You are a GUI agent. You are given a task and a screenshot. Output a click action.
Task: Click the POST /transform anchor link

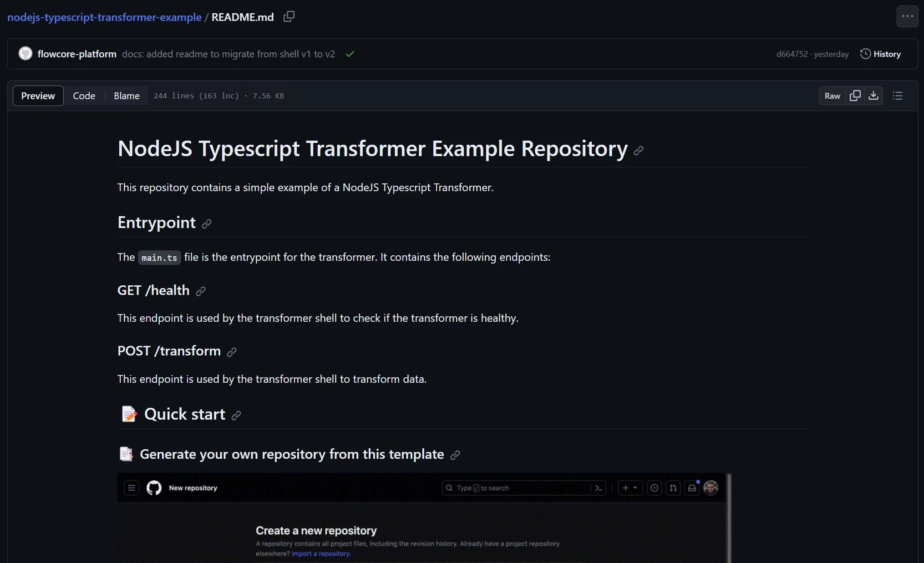tap(232, 352)
